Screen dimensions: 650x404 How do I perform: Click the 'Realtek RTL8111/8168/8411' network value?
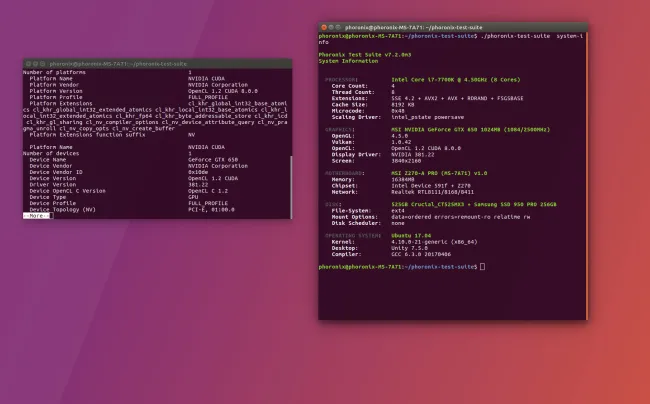pos(432,192)
